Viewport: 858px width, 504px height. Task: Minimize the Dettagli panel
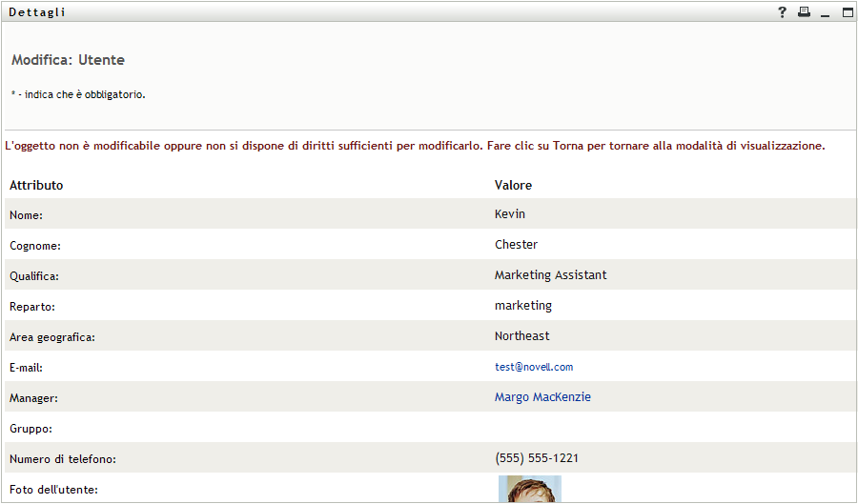coord(826,13)
